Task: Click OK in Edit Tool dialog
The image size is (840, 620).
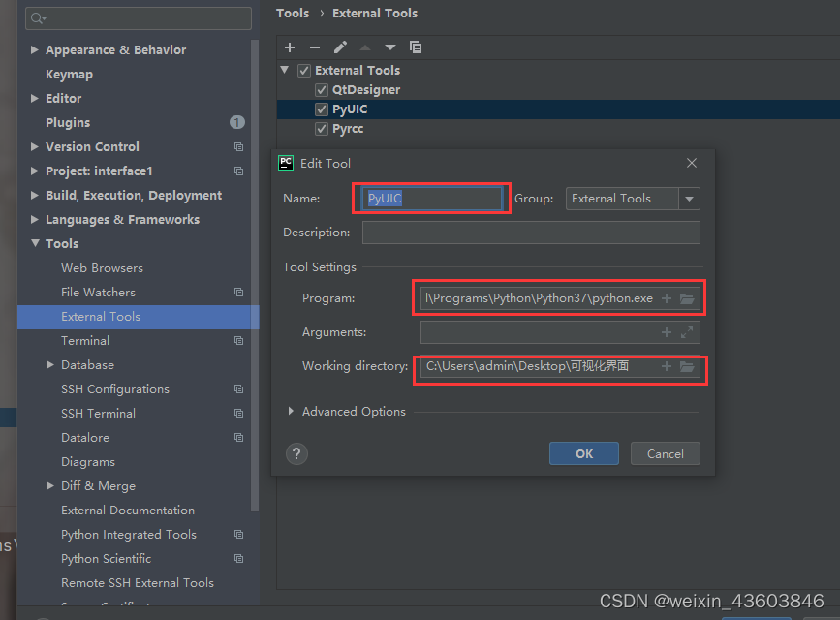Action: (584, 454)
